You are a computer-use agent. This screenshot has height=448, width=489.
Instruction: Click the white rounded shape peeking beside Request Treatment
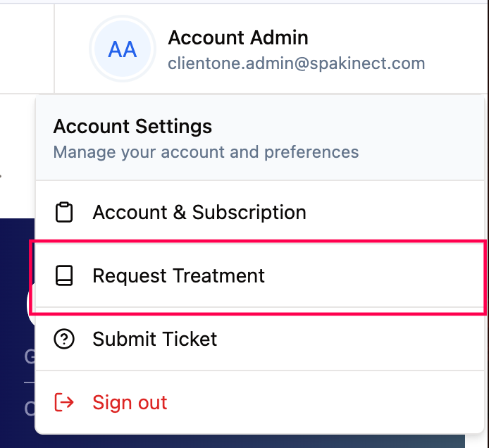coord(31,304)
